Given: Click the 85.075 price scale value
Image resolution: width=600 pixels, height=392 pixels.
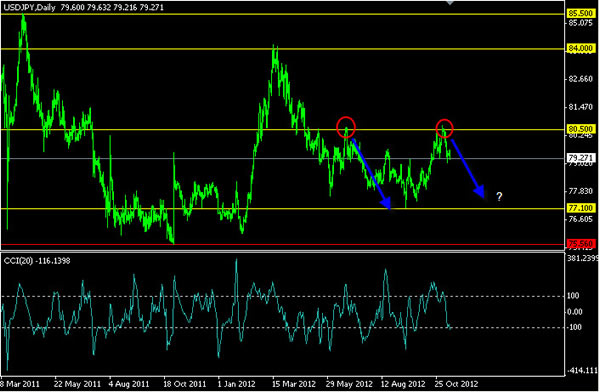Looking at the screenshot, I should tap(580, 23).
